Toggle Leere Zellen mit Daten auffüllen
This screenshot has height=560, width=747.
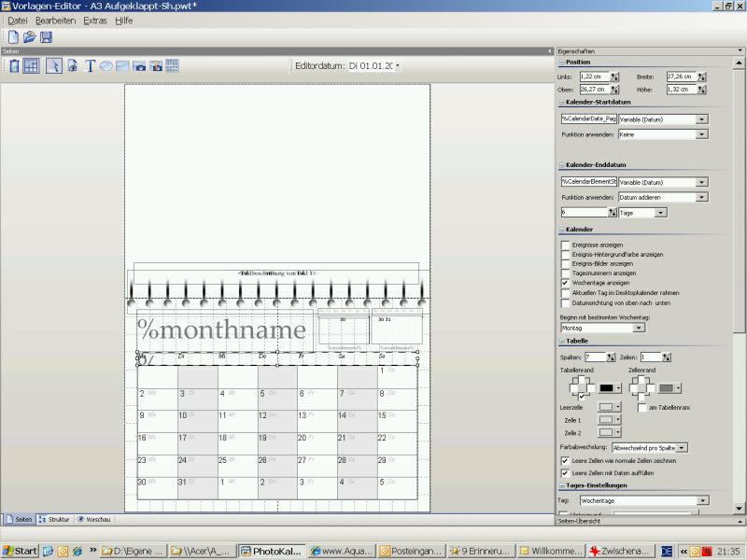tap(565, 472)
